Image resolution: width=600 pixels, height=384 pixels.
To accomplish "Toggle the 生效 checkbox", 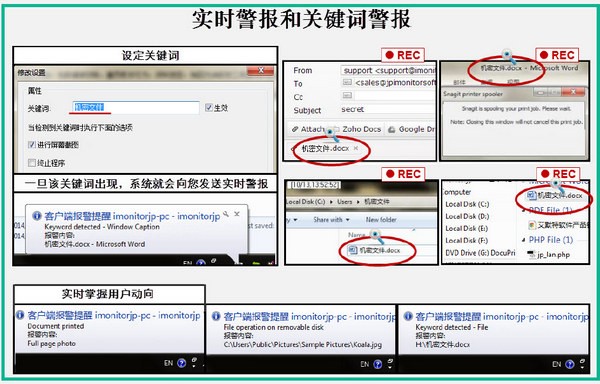I will coord(209,107).
